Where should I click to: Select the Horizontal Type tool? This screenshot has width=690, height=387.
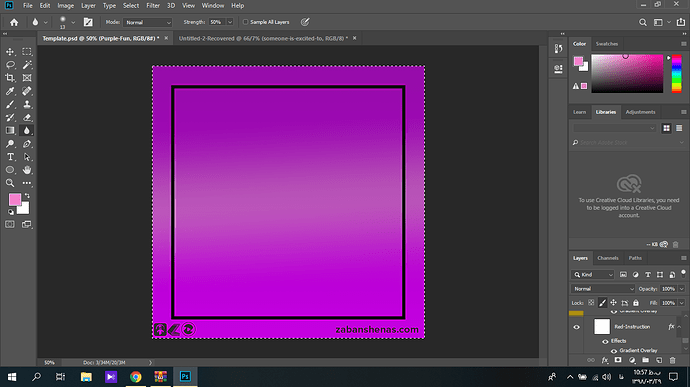coord(10,157)
